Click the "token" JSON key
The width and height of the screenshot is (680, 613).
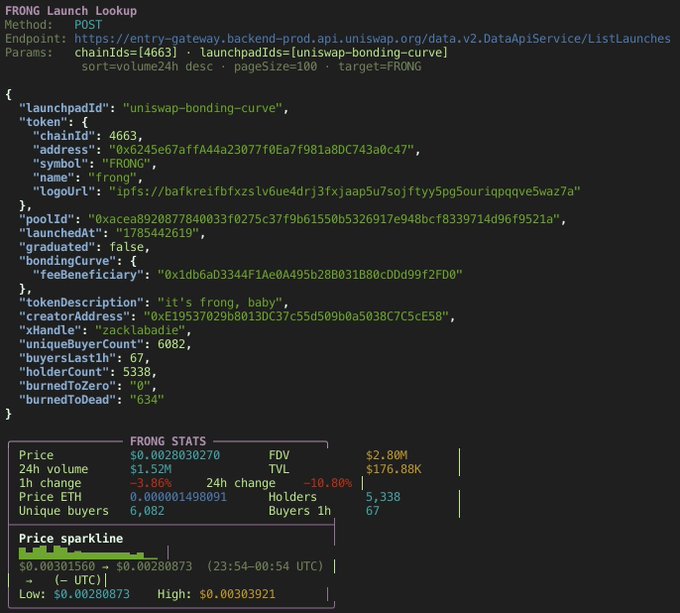[42, 122]
